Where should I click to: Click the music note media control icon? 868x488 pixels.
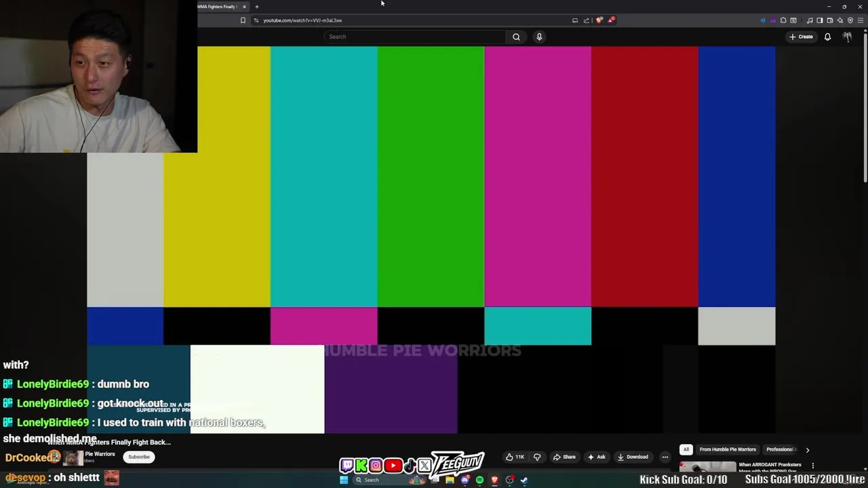click(x=810, y=20)
